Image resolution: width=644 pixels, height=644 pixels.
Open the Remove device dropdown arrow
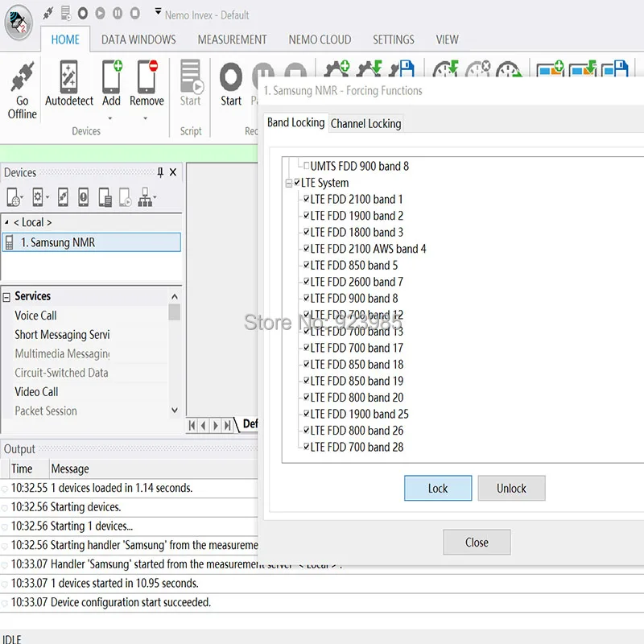(x=146, y=118)
